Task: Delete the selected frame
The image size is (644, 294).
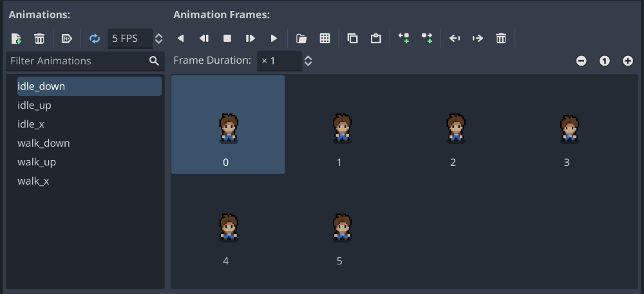Action: click(x=501, y=39)
